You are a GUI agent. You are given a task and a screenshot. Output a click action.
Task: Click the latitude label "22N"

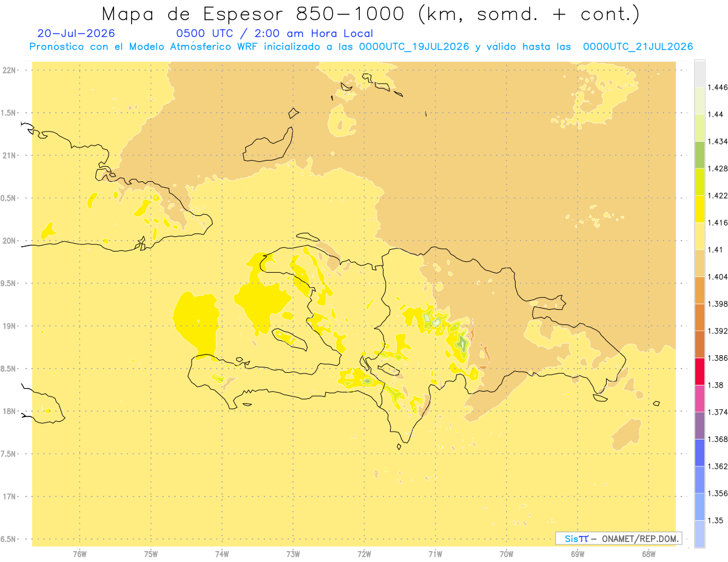click(x=9, y=70)
